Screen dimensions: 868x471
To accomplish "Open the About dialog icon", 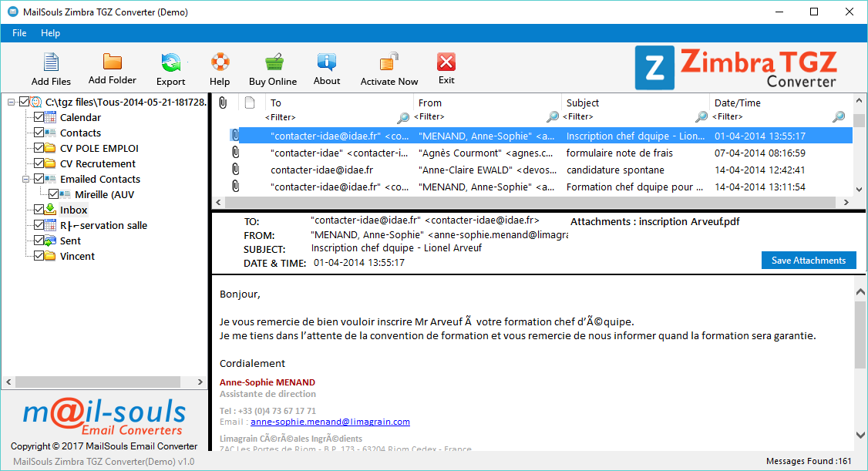I will tap(326, 66).
